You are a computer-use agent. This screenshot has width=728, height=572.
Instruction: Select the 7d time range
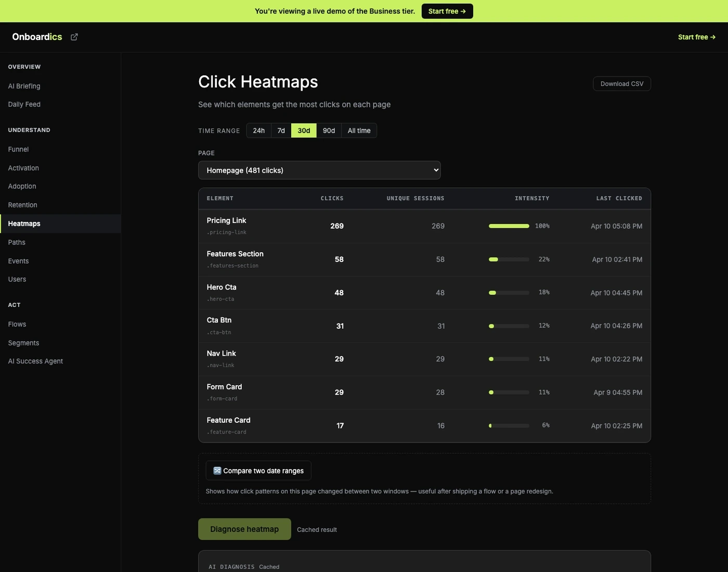[x=281, y=131]
